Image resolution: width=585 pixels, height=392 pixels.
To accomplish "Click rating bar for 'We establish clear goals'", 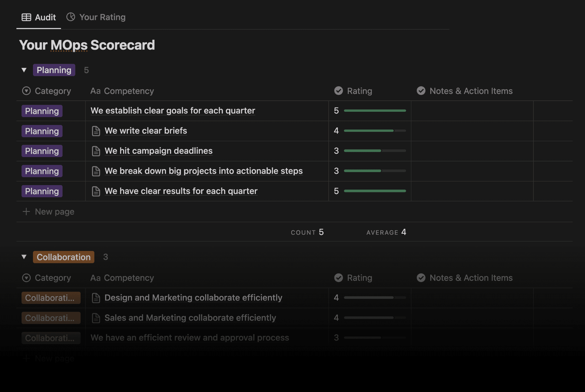I will [375, 111].
